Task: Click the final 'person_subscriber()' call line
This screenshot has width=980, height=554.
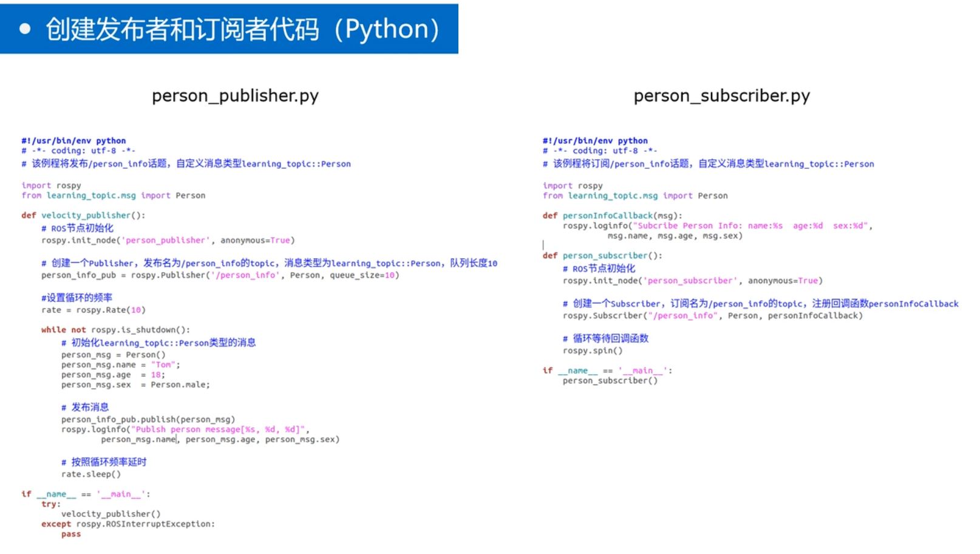Action: pos(610,381)
